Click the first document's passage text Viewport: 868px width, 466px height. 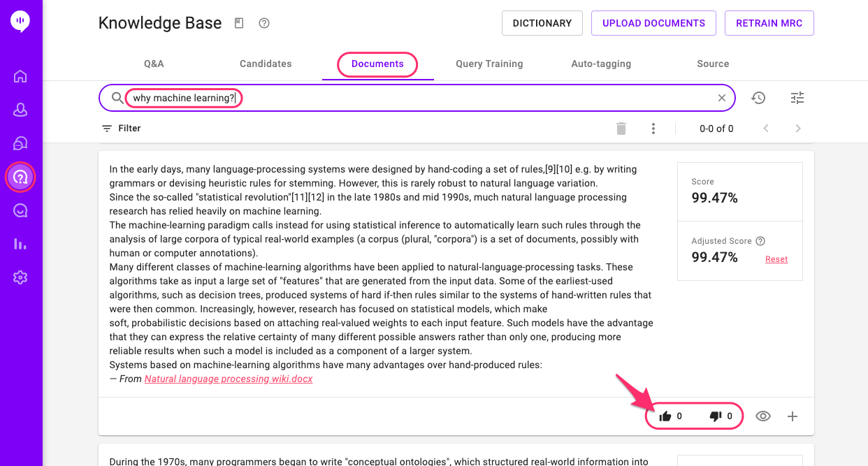click(382, 267)
